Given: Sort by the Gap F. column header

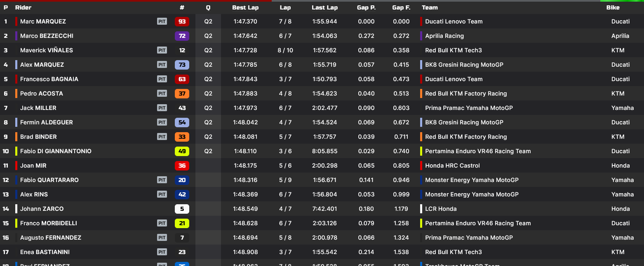Looking at the screenshot, I should point(401,7).
